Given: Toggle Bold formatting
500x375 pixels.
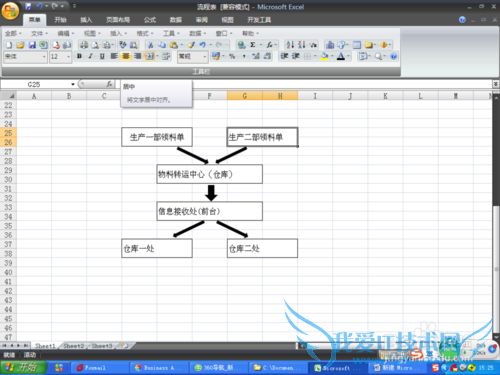Looking at the screenshot, I should tap(79, 56).
